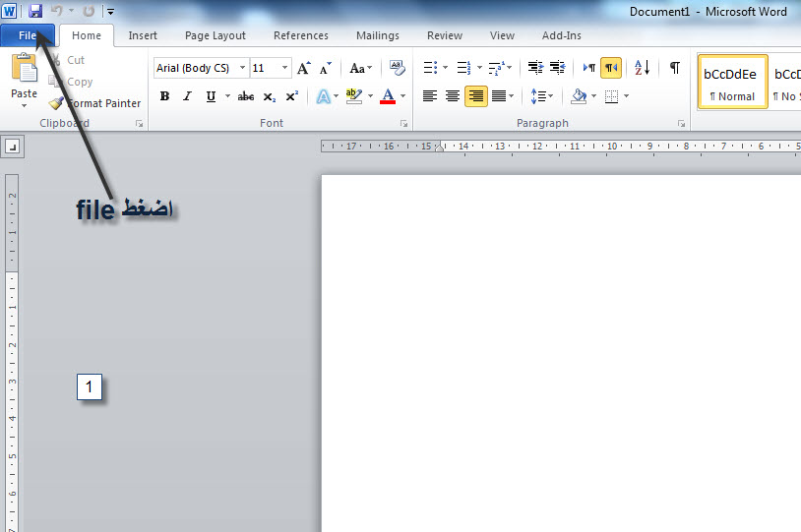Click the Grow Font icon
Screen dimensions: 801x532
coord(304,68)
